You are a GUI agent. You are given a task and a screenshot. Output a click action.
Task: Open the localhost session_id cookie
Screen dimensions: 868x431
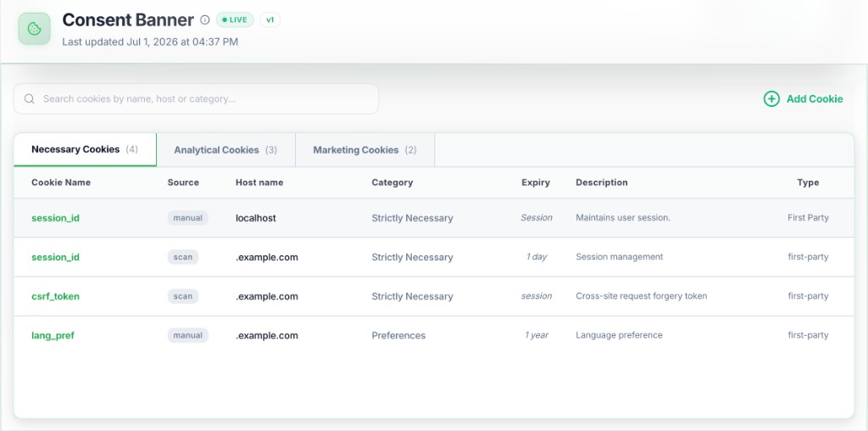tap(55, 218)
